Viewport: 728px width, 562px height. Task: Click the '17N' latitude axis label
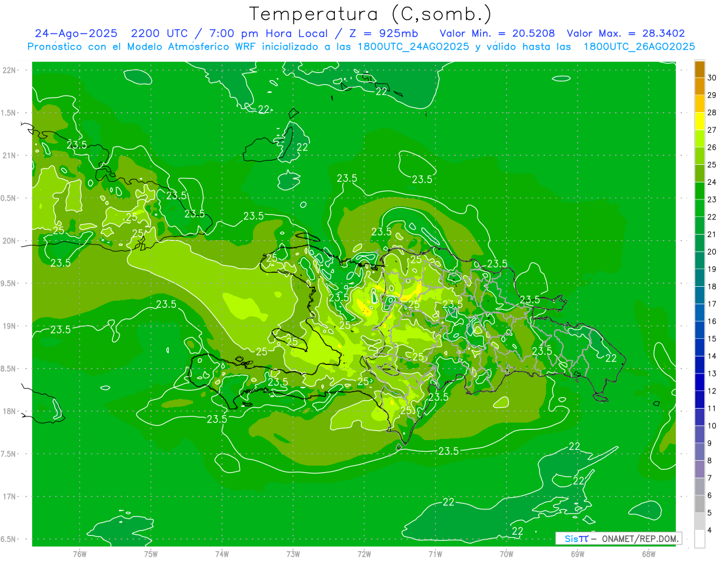click(9, 497)
